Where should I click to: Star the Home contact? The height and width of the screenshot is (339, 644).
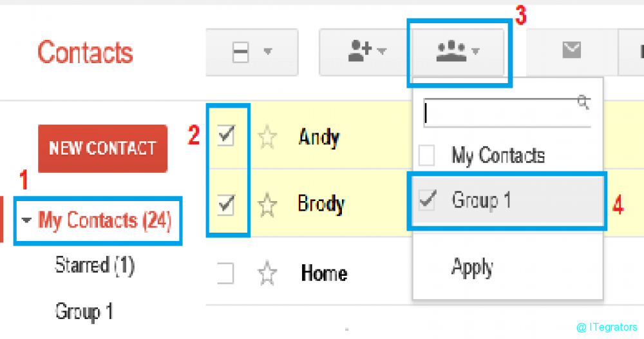click(267, 273)
